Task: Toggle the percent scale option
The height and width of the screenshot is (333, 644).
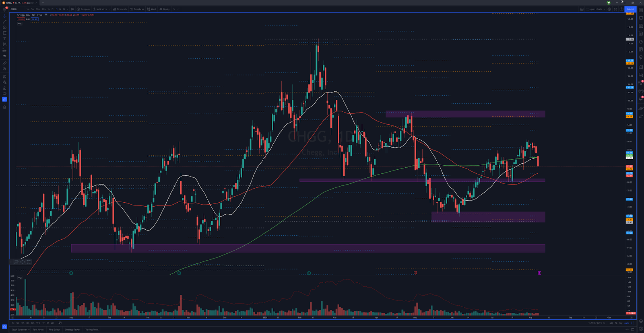Action: coord(616,323)
